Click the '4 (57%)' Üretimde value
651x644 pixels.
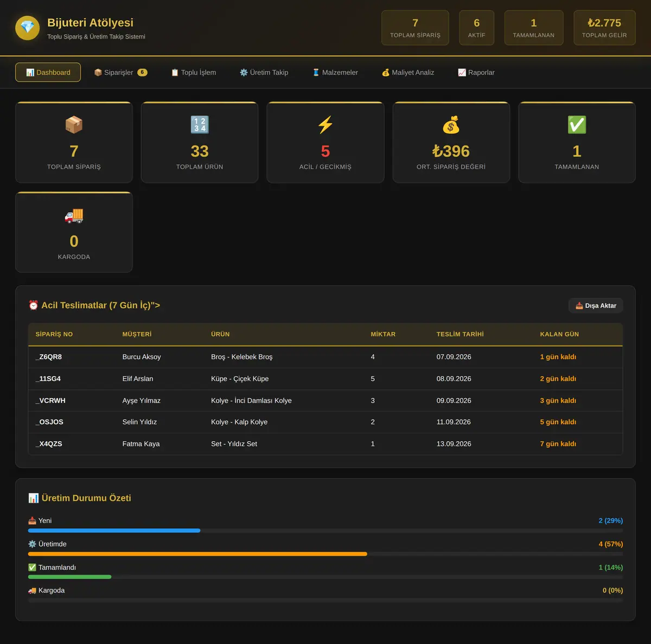[611, 544]
